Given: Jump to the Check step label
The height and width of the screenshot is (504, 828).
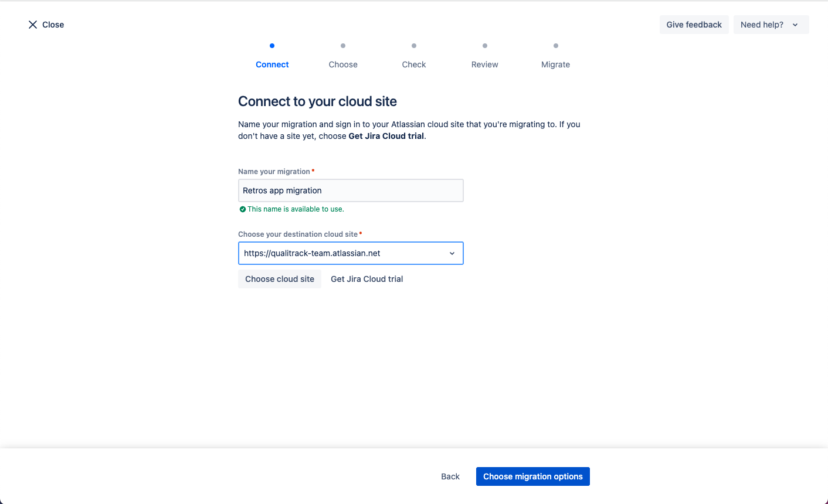Looking at the screenshot, I should (414, 64).
